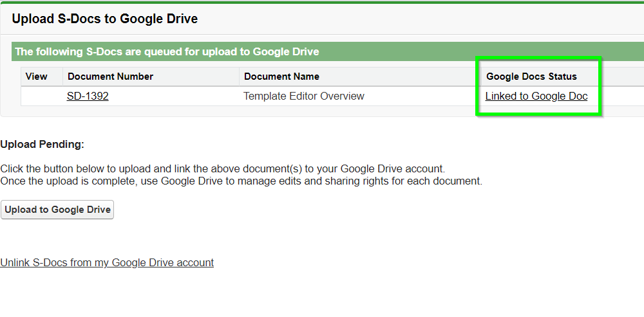Select the Google Docs Status column header
644x317 pixels.
coord(531,77)
